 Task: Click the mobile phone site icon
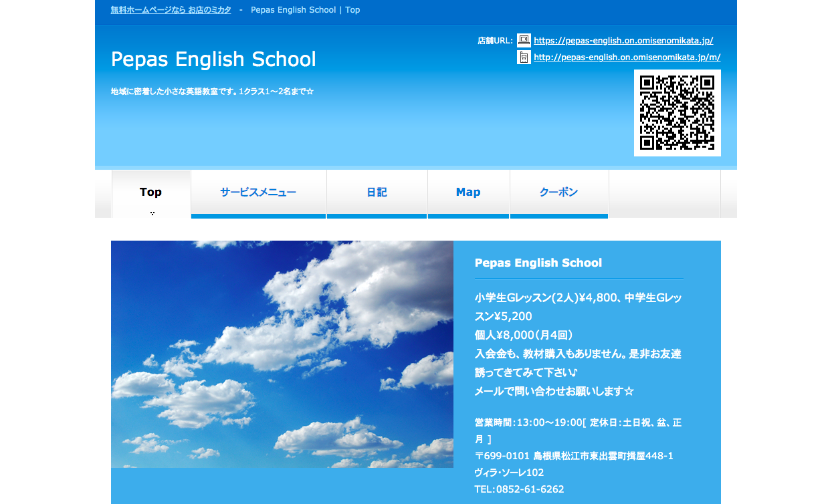524,57
